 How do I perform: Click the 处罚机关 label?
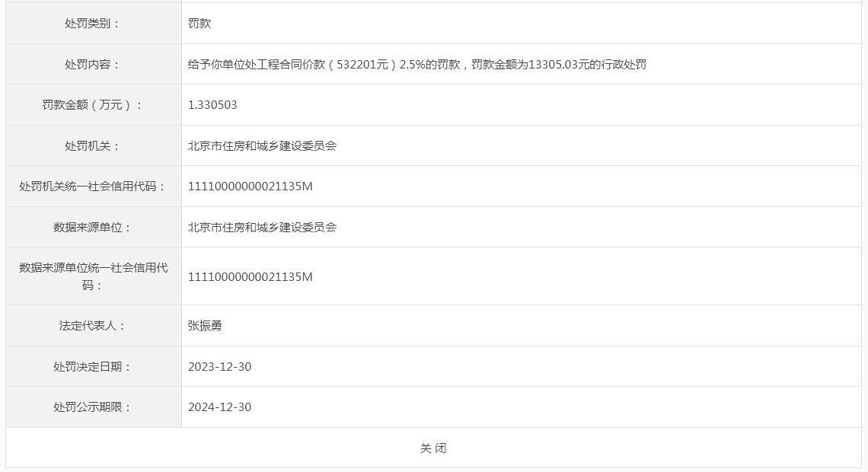[92, 145]
